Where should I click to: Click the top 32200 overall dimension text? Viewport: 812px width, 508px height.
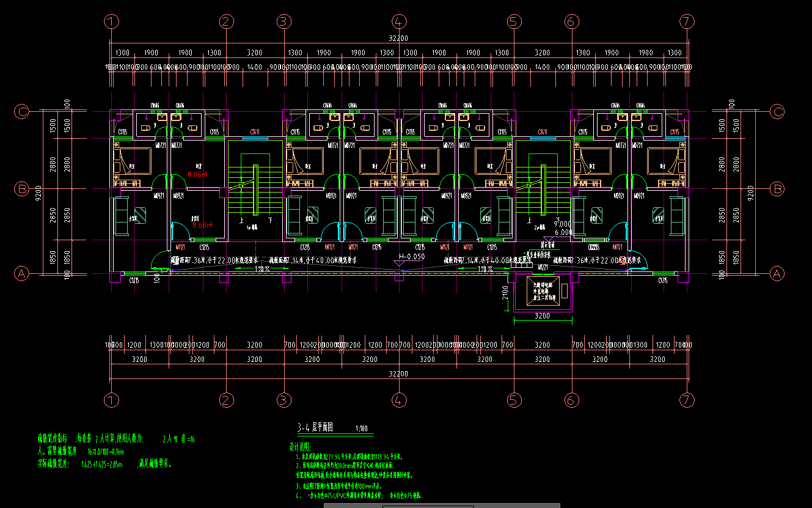[x=398, y=38]
